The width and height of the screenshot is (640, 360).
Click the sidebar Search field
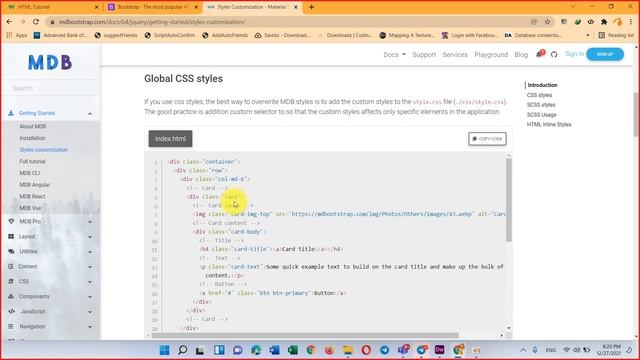[x=51, y=88]
